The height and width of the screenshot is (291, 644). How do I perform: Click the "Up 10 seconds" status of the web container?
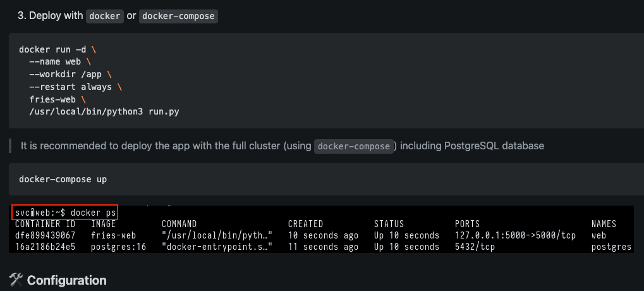[406, 235]
